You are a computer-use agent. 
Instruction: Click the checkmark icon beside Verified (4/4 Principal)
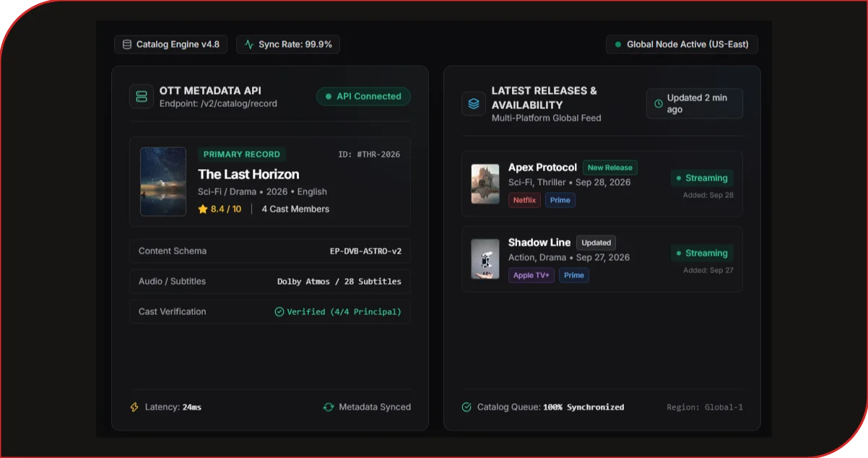(x=279, y=312)
